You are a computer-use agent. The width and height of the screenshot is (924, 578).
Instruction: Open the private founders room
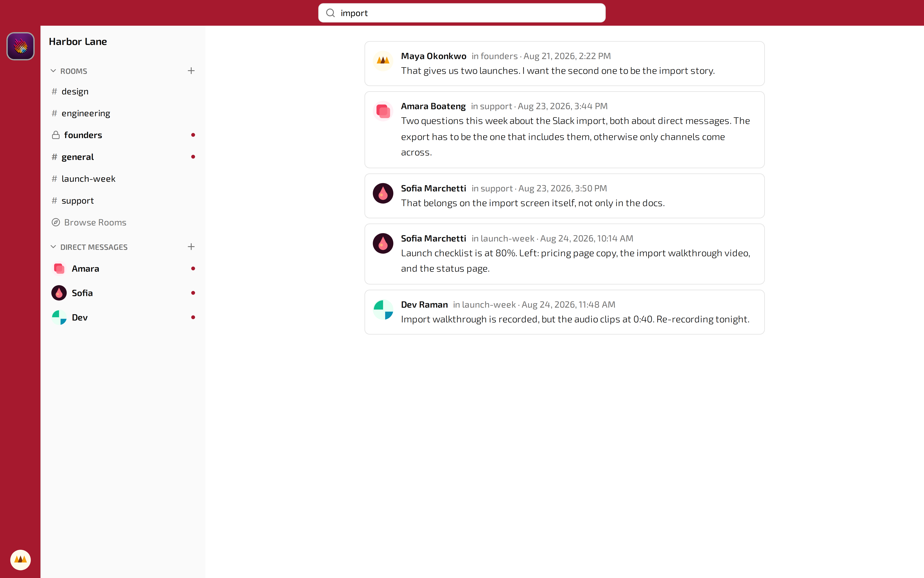pyautogui.click(x=123, y=135)
